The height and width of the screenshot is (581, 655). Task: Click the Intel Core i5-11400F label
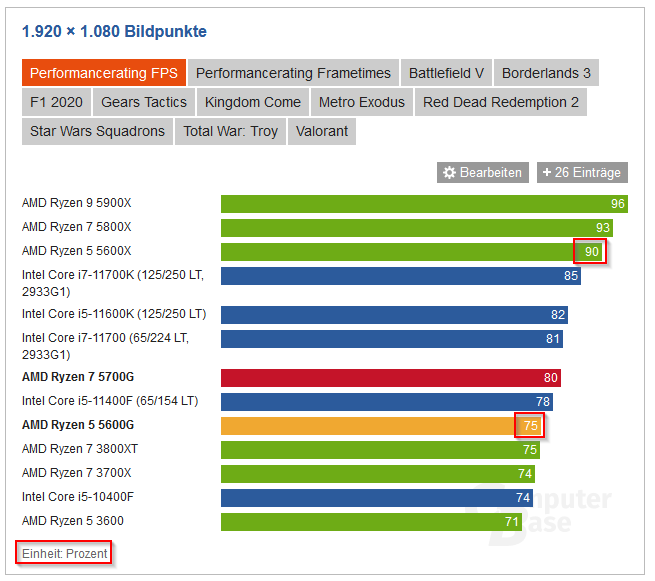pos(110,401)
